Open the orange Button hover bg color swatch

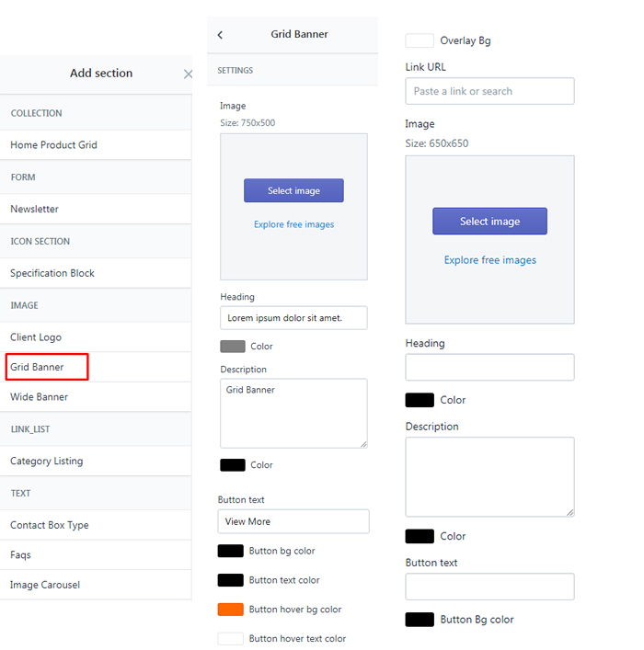point(230,610)
